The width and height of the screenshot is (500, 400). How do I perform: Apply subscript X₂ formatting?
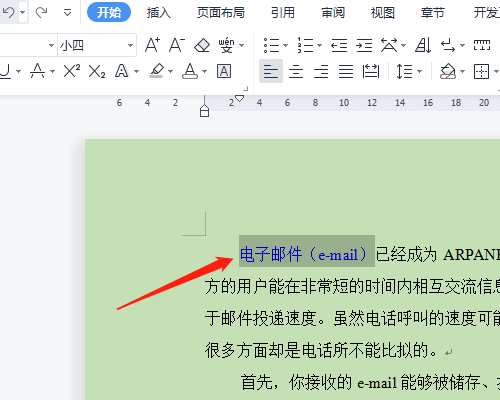coord(97,71)
